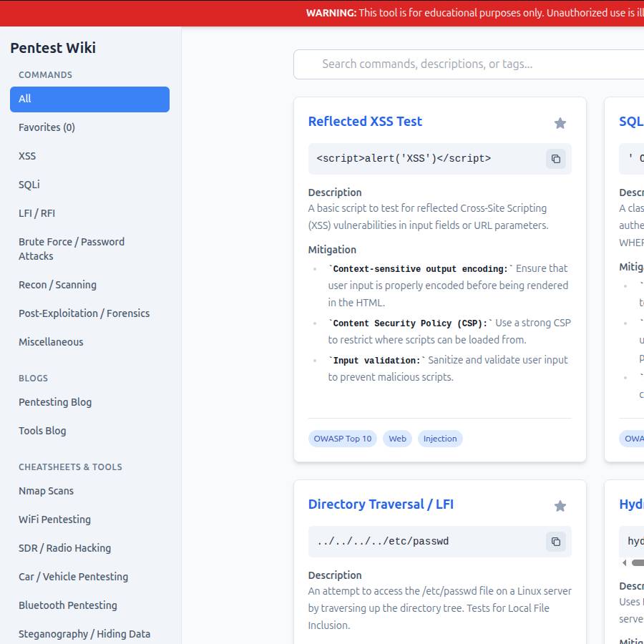644x644 pixels.
Task: Click the <script>alert('XSS')</script> code text
Action: [x=404, y=159]
